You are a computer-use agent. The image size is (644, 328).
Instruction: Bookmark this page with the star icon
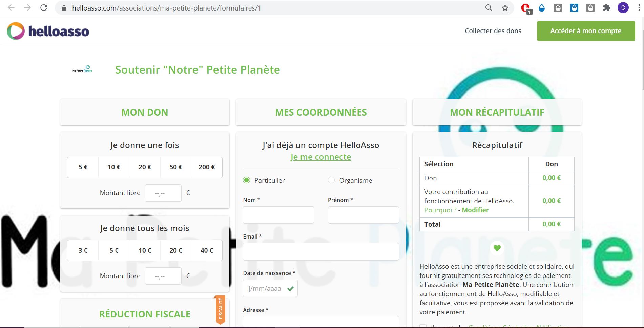click(x=505, y=8)
